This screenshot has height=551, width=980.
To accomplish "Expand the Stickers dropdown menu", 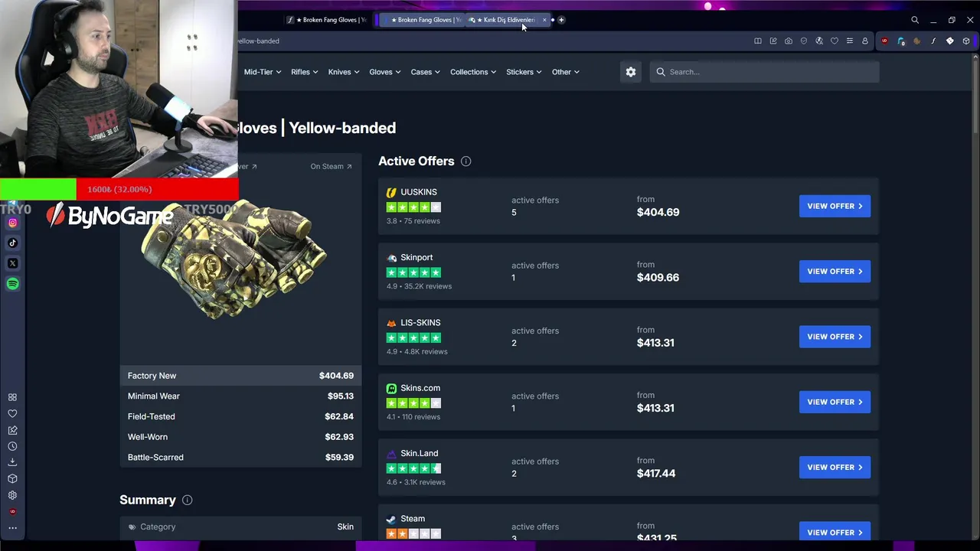I will (524, 72).
